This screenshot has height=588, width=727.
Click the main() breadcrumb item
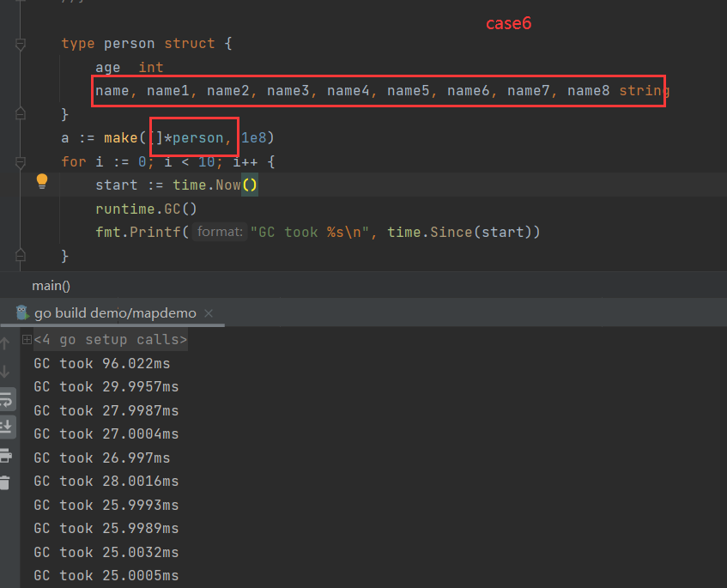click(x=51, y=285)
